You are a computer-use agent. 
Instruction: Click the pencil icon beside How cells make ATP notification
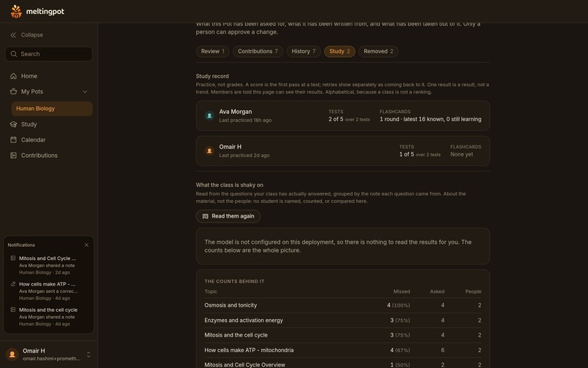(x=13, y=284)
